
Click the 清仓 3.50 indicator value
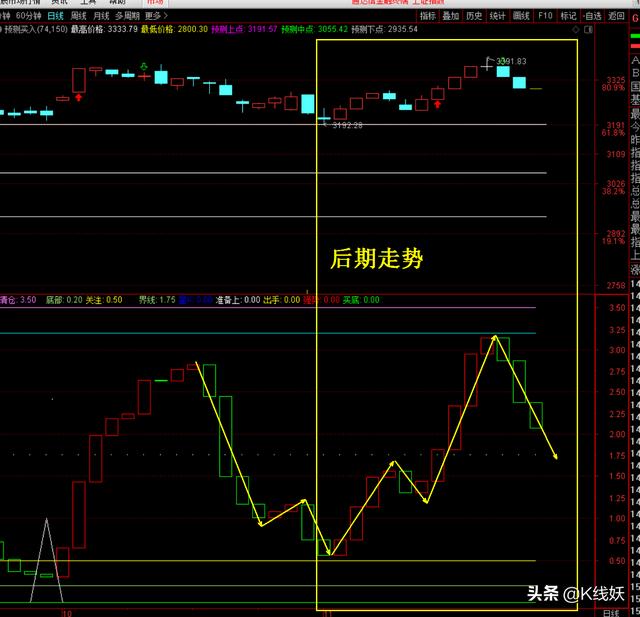(18, 300)
